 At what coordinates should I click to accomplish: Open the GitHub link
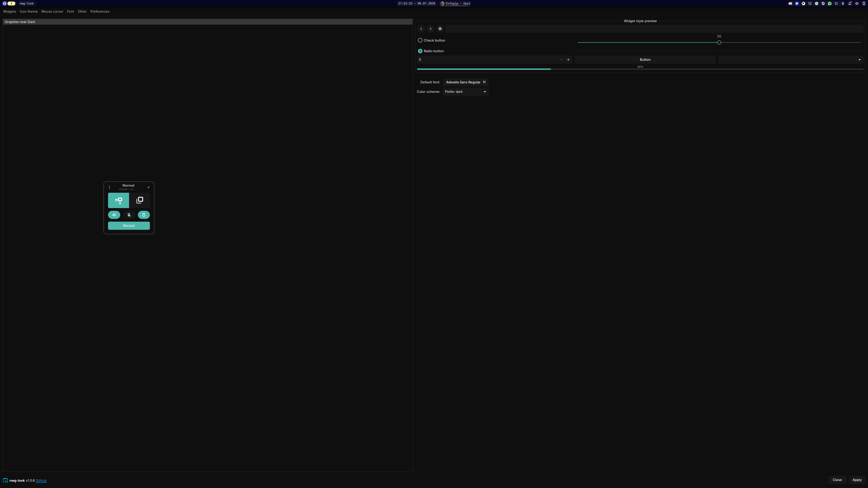point(41,481)
